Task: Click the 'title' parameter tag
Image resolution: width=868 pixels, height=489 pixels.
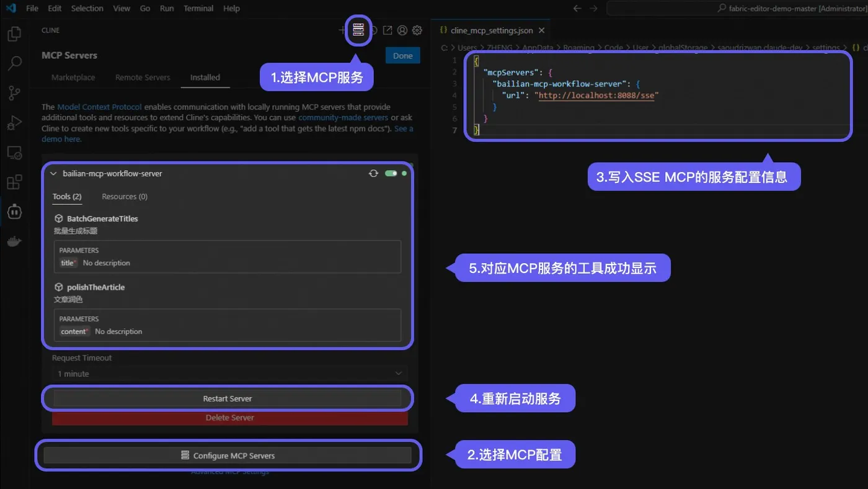Action: click(68, 263)
